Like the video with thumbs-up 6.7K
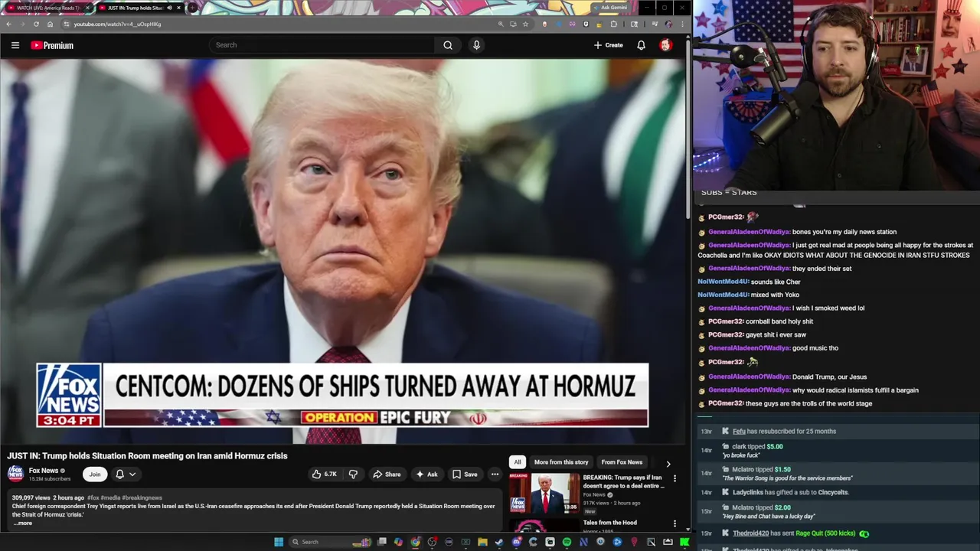This screenshot has width=980, height=551. [x=325, y=474]
